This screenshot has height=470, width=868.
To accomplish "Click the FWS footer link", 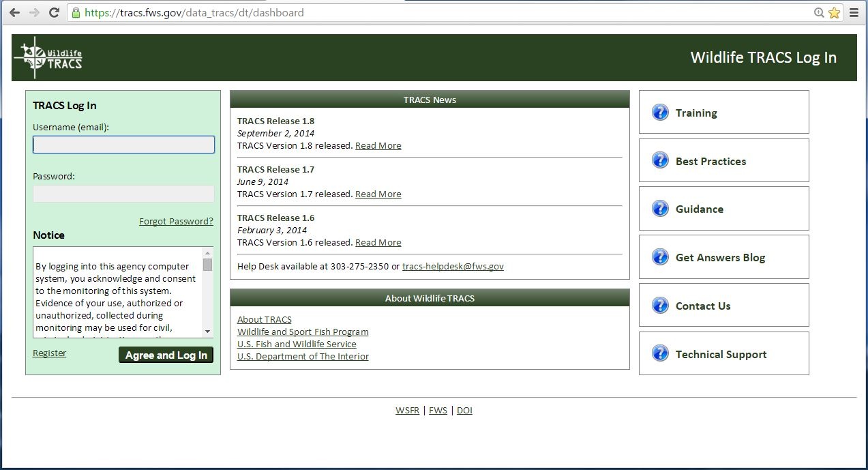I will click(x=438, y=410).
